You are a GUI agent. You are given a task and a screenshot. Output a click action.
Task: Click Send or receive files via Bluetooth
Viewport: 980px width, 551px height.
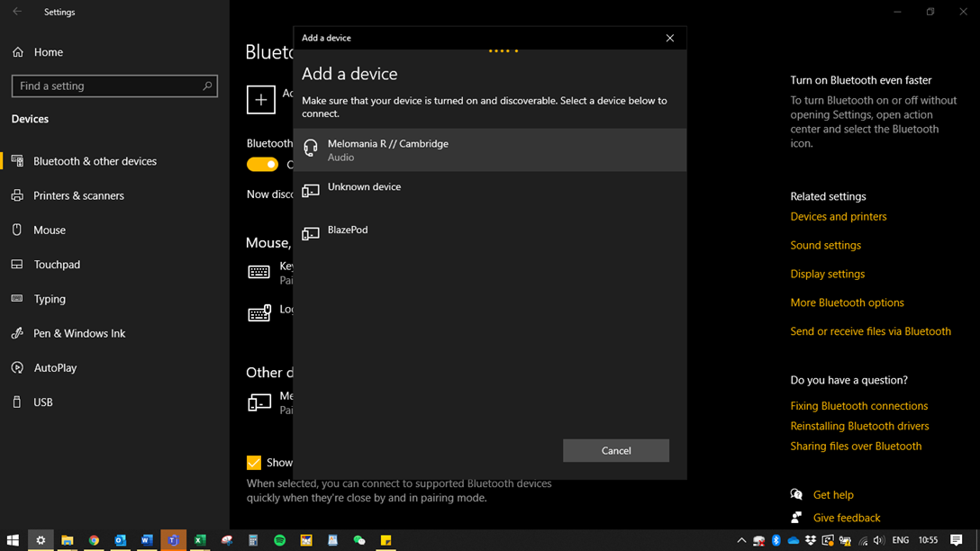pyautogui.click(x=870, y=331)
